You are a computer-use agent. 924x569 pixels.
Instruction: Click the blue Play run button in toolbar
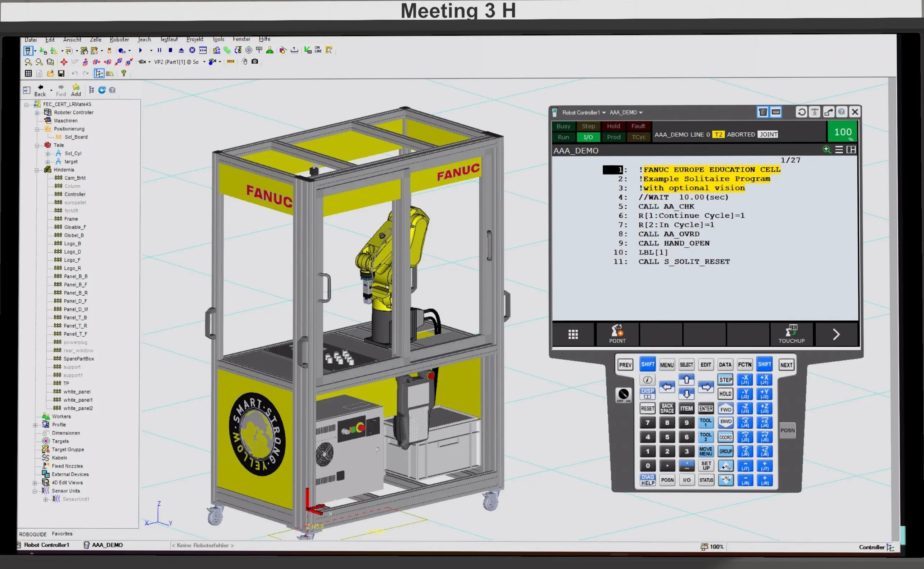point(140,50)
